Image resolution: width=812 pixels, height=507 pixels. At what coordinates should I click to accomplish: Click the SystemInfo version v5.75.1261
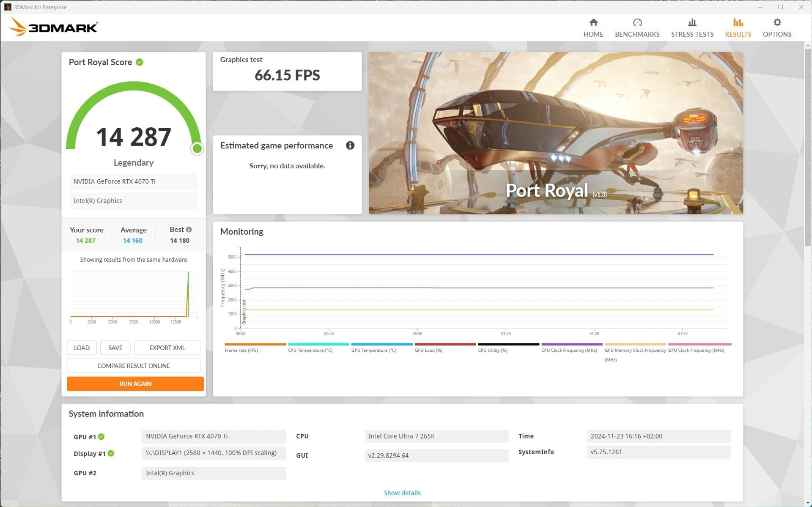click(x=659, y=452)
